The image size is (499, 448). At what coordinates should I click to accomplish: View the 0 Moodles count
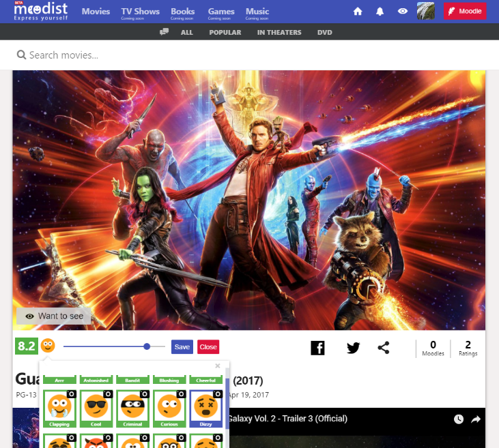point(433,348)
